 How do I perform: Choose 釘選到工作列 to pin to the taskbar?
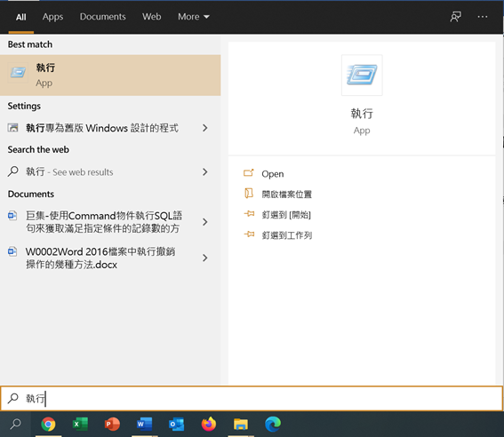tap(287, 235)
